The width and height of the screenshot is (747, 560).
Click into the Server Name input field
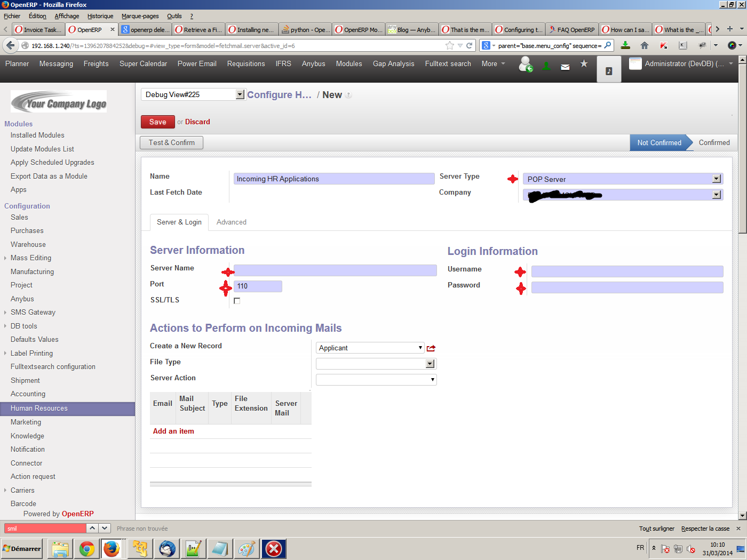335,270
